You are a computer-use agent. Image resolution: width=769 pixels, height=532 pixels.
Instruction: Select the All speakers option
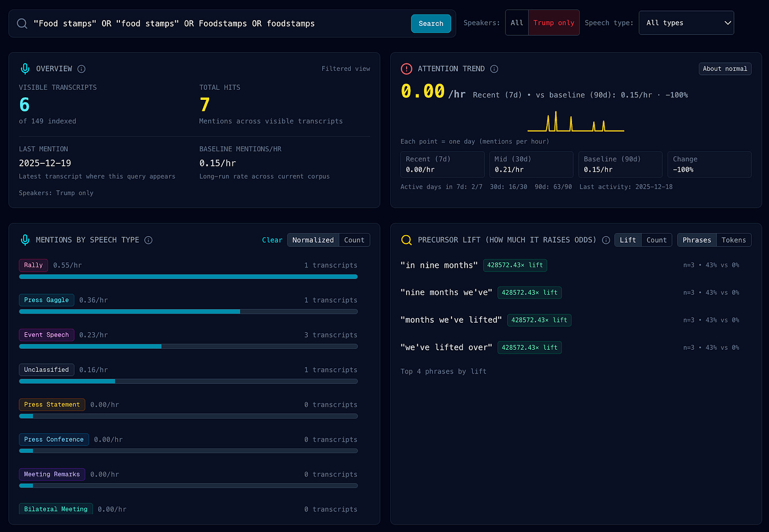pyautogui.click(x=517, y=23)
